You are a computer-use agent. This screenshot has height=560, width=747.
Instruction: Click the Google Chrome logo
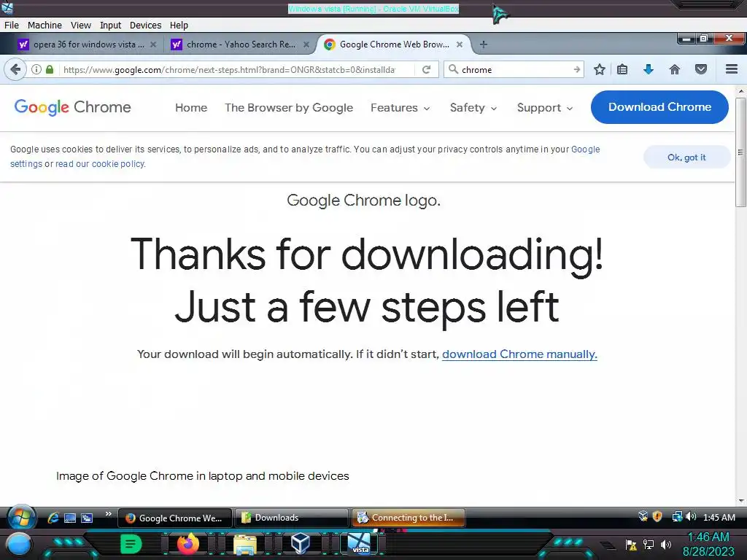pyautogui.click(x=72, y=107)
